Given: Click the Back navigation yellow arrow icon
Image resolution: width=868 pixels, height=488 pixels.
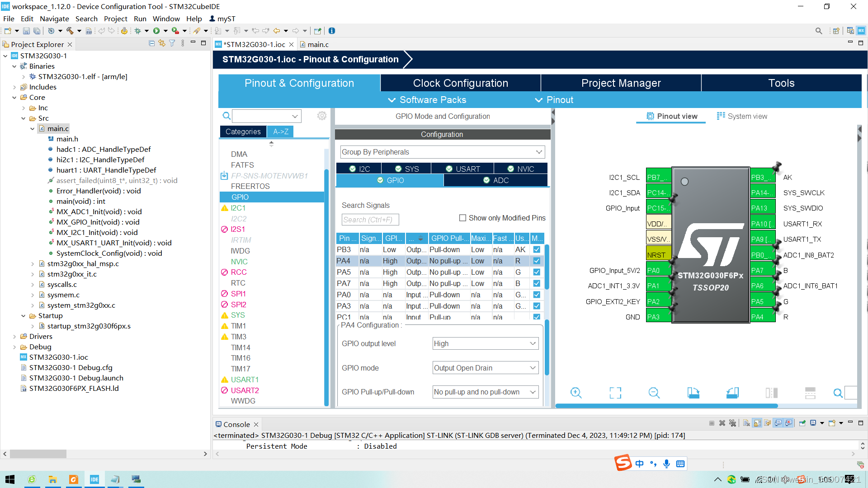Looking at the screenshot, I should click(x=277, y=31).
